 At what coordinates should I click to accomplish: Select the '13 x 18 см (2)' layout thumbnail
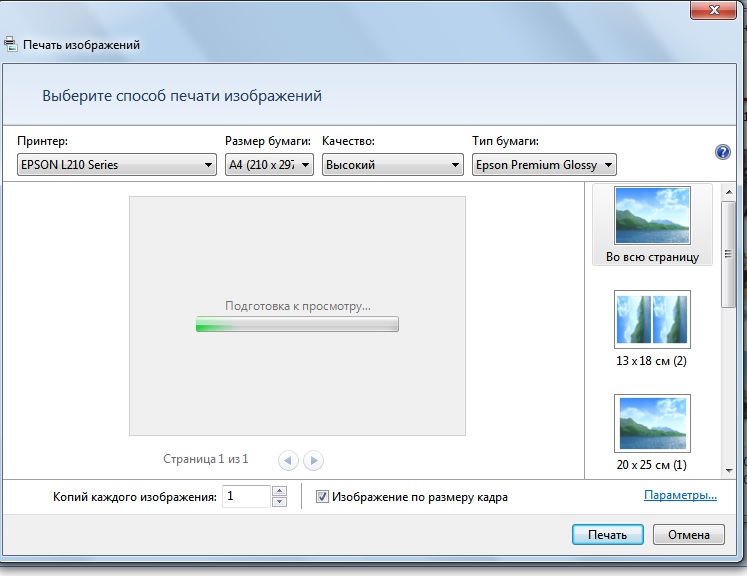tap(652, 329)
